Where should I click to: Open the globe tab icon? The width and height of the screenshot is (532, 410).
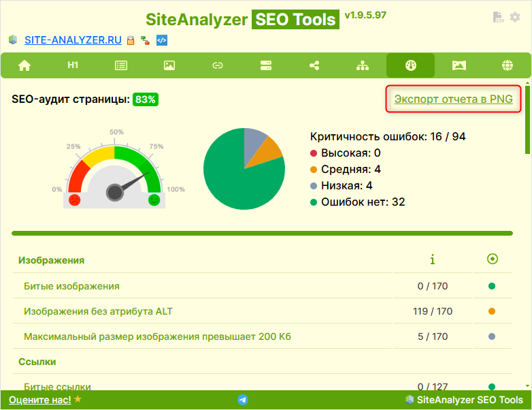[x=508, y=65]
